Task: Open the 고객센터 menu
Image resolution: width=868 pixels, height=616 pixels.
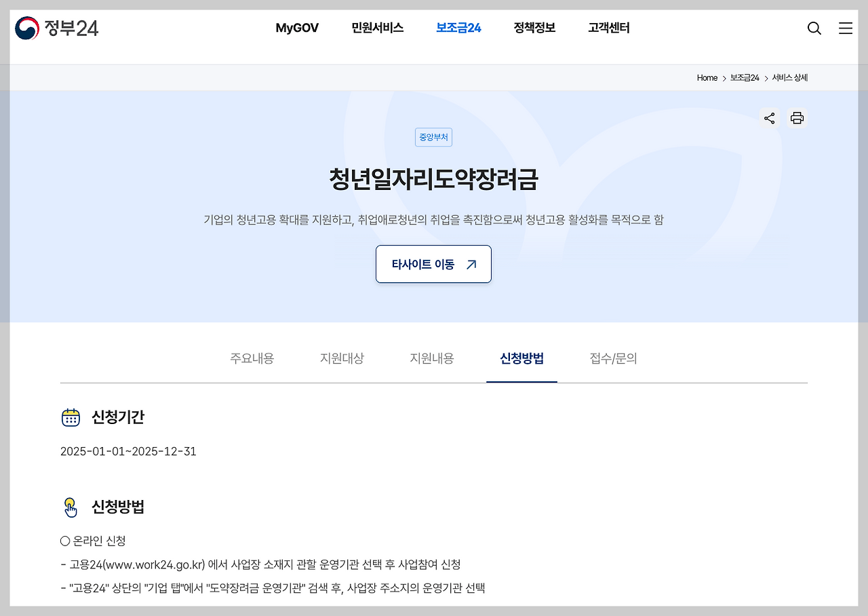Action: (608, 28)
